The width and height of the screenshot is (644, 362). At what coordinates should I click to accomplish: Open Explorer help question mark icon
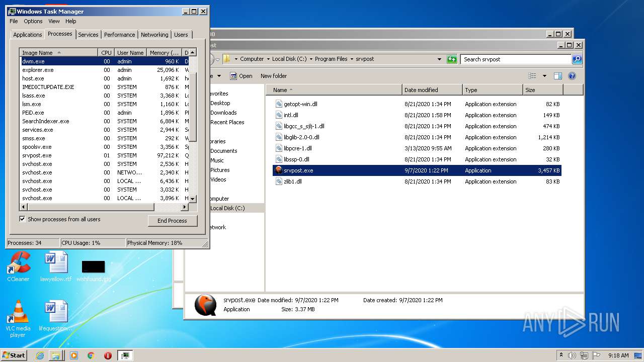click(x=572, y=76)
